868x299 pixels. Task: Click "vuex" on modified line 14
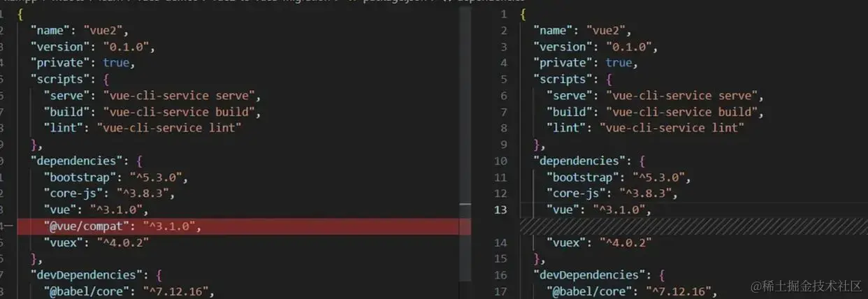point(599,242)
